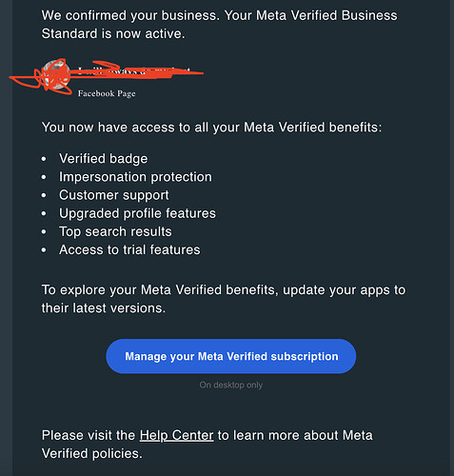Viewport: 454px width, 476px height.
Task: Click the Verified policies text at bottom
Action: coord(92,453)
